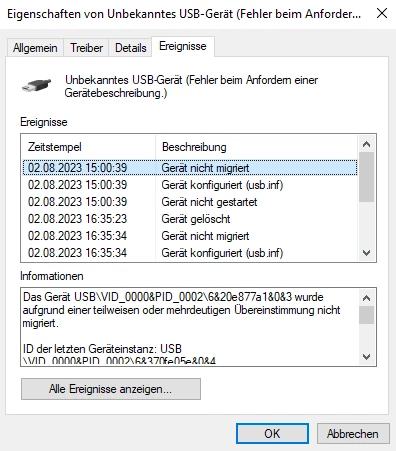Select the Gerät nicht gestartet event row
This screenshot has width=396, height=451.
coord(190,202)
